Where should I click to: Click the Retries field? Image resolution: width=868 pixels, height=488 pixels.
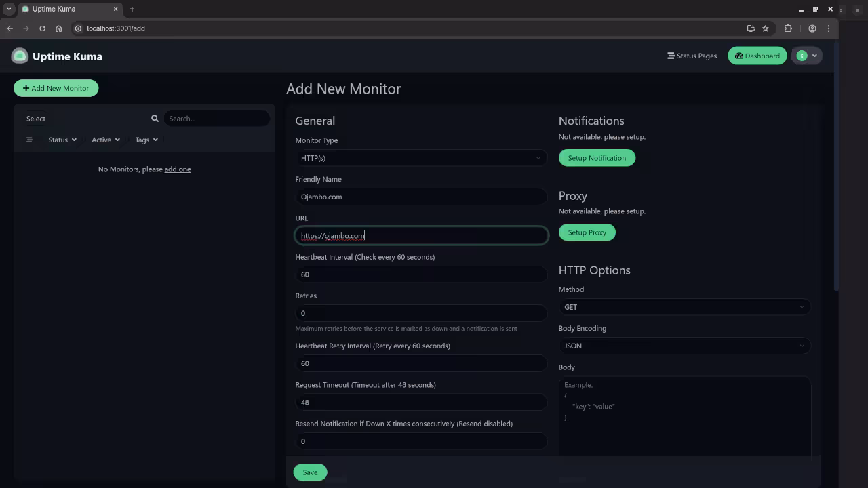[421, 313]
